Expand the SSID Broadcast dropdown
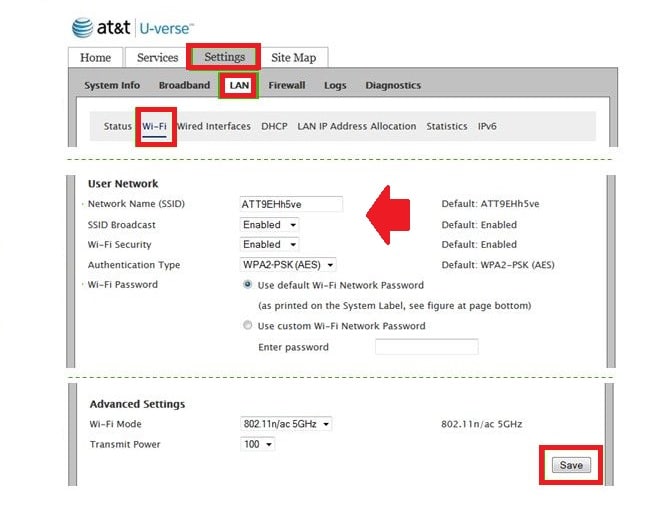 270,225
